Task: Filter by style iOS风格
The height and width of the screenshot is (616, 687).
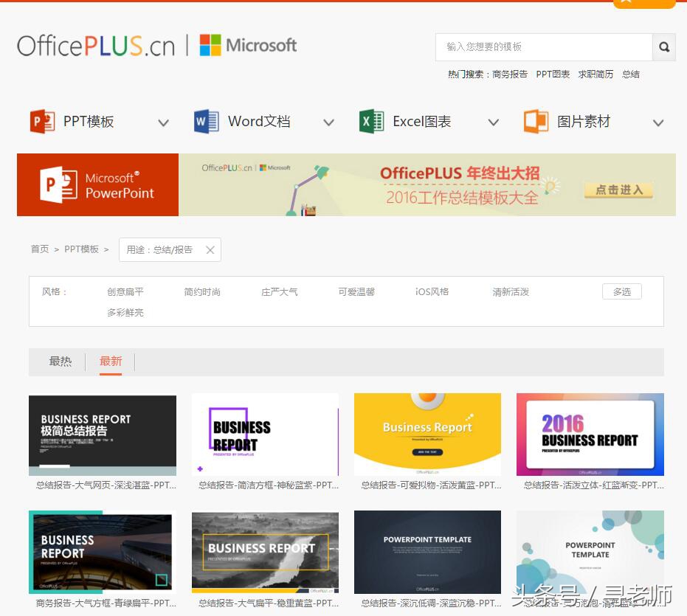Action: (432, 292)
